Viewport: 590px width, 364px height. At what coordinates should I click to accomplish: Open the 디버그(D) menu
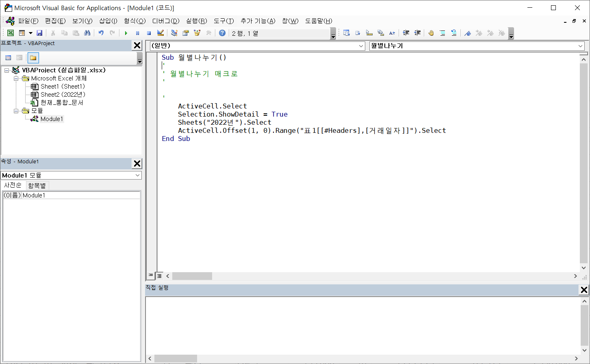tap(166, 21)
